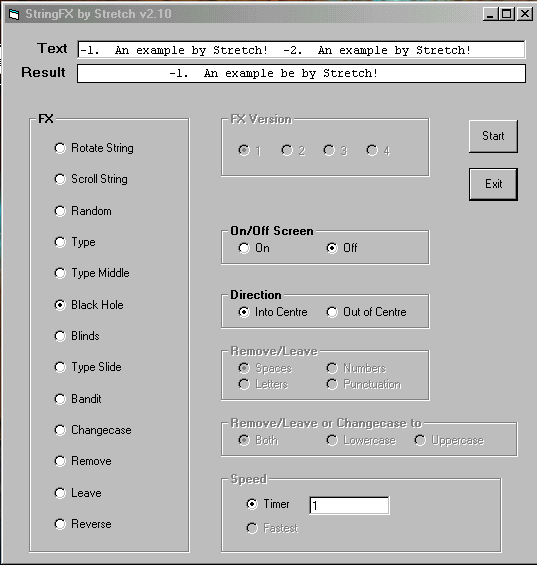
Task: Click into the Text input field
Action: [x=301, y=50]
